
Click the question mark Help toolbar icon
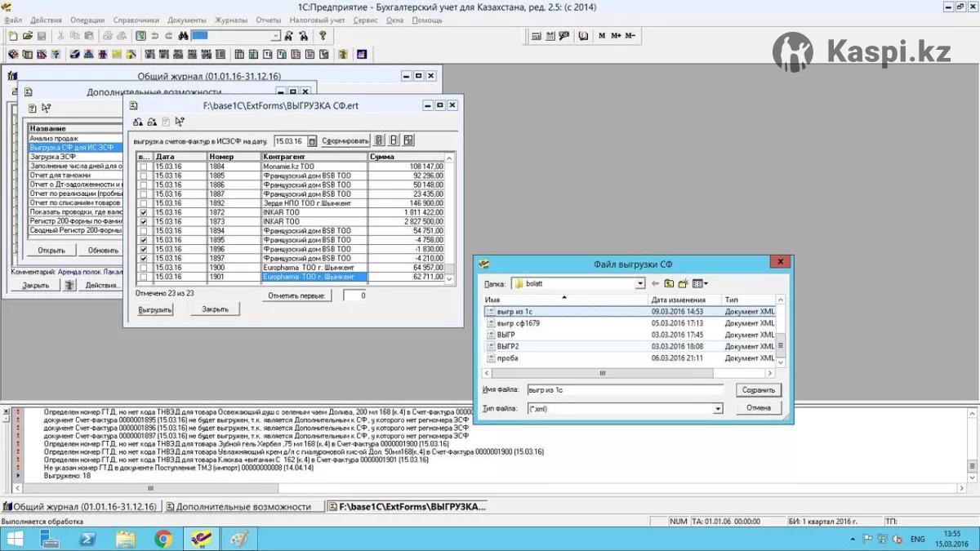323,36
